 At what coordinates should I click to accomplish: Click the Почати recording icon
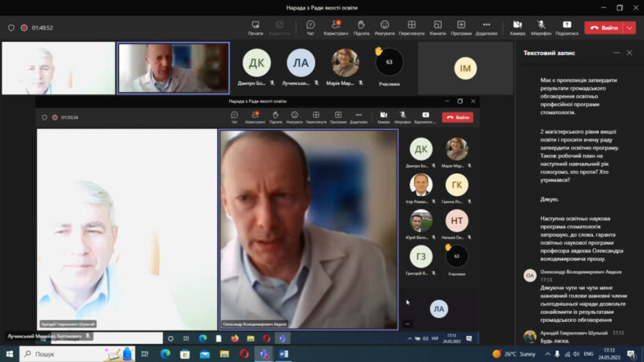[255, 28]
